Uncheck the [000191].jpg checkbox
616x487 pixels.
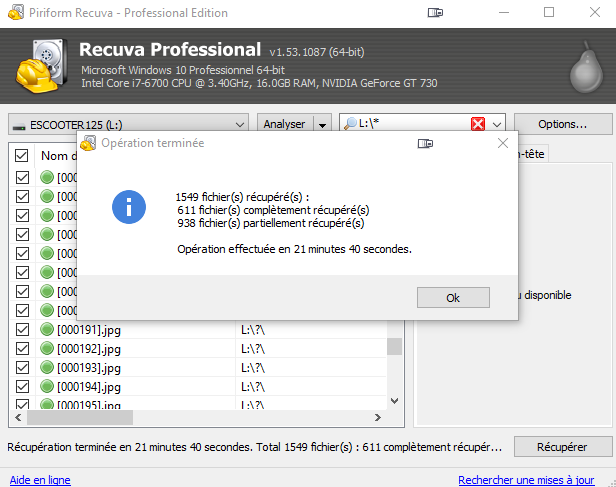[22, 329]
